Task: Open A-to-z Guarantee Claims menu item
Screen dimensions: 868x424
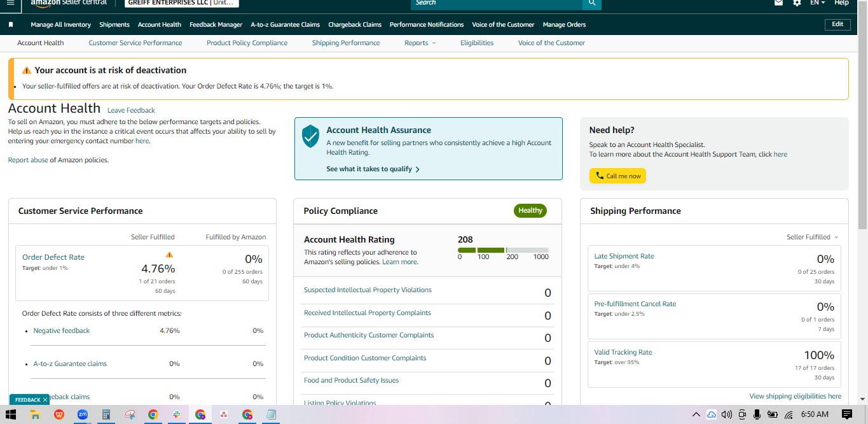Action: pyautogui.click(x=286, y=25)
